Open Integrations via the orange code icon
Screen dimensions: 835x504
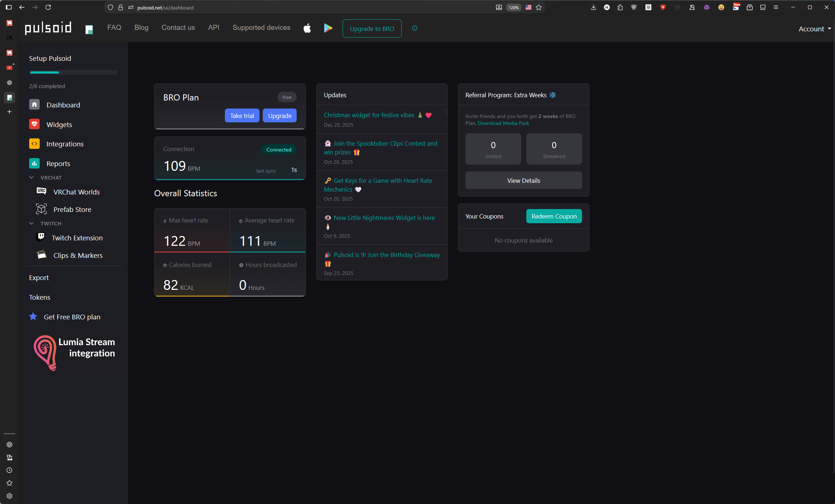point(34,144)
